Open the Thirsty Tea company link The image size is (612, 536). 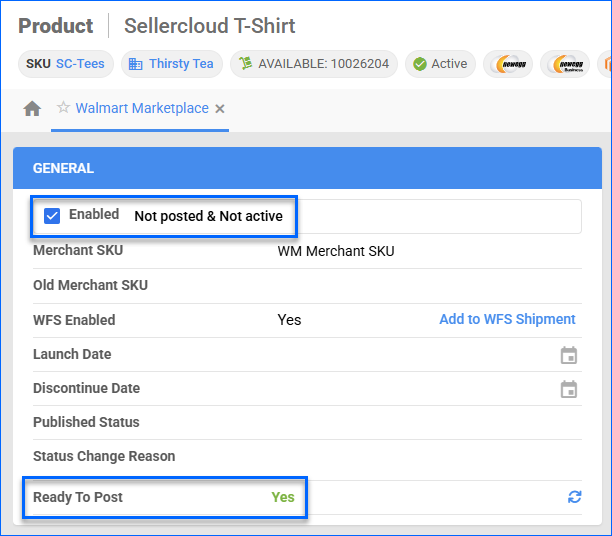[181, 64]
